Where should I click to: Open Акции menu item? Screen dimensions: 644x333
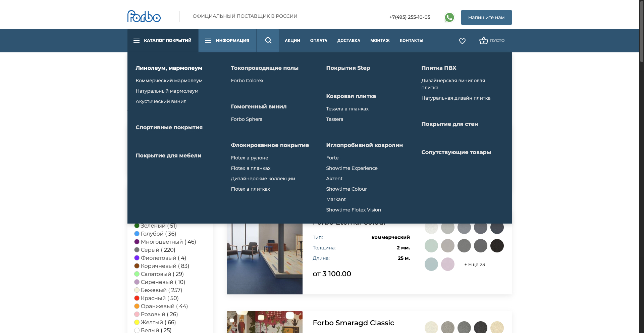pos(292,41)
